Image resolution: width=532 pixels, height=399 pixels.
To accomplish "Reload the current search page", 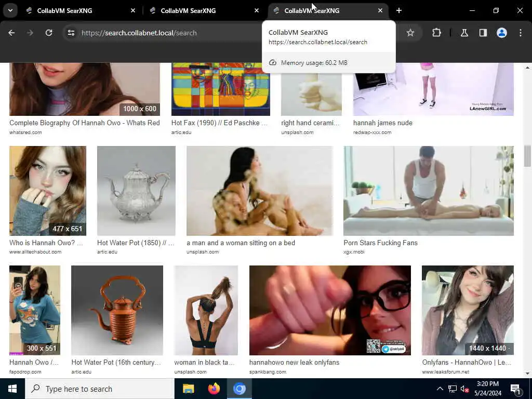I will pyautogui.click(x=49, y=33).
